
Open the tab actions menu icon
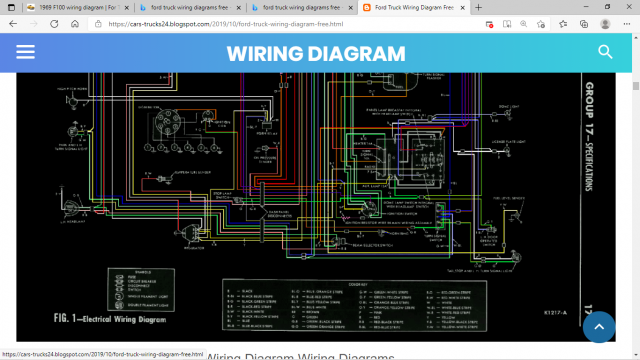11,7
